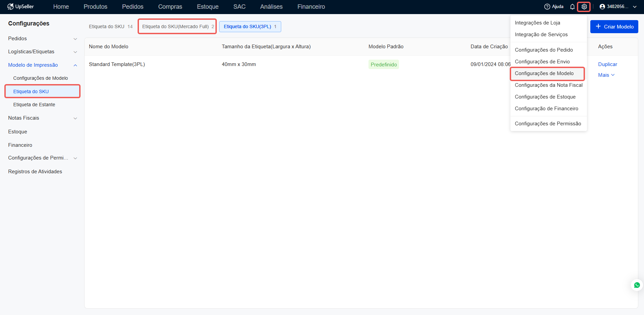This screenshot has width=644, height=315.
Task: Switch to Etiqueta do SKU tab
Action: coord(111,26)
